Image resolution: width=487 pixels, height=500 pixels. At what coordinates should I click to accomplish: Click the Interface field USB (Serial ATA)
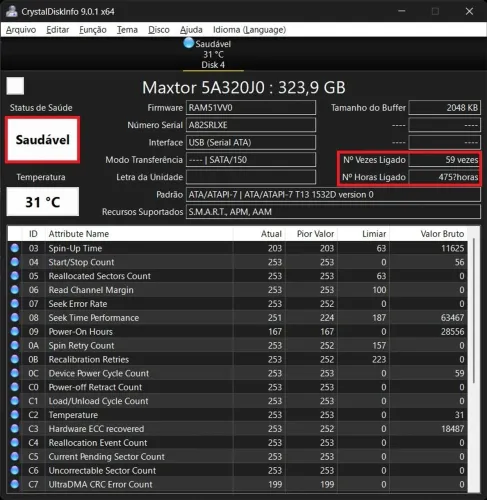tap(251, 142)
